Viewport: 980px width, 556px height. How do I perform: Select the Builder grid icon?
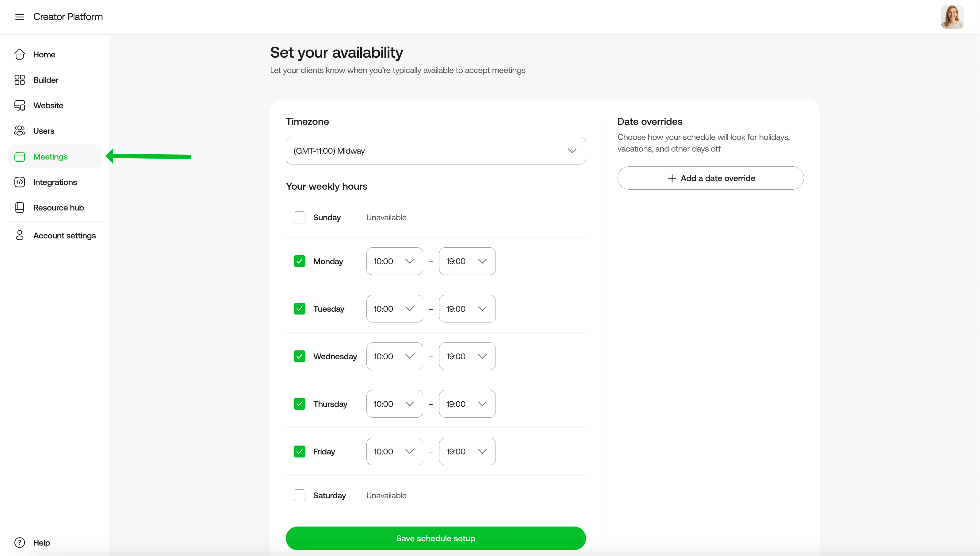point(20,80)
